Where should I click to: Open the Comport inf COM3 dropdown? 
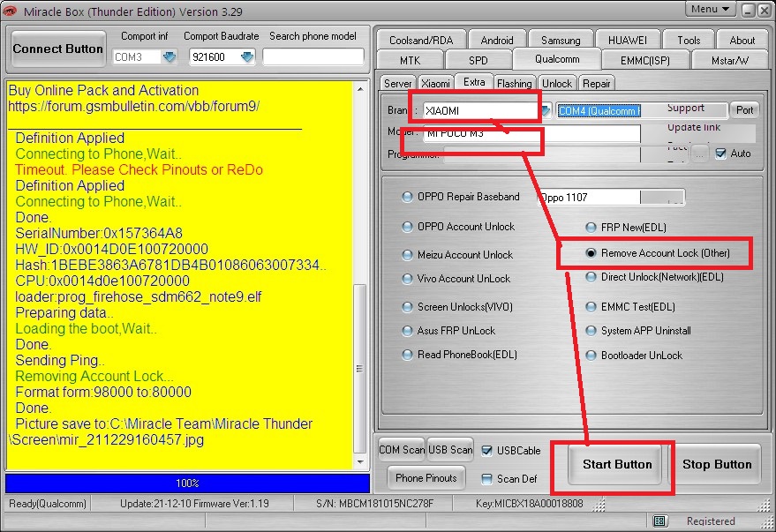[170, 56]
